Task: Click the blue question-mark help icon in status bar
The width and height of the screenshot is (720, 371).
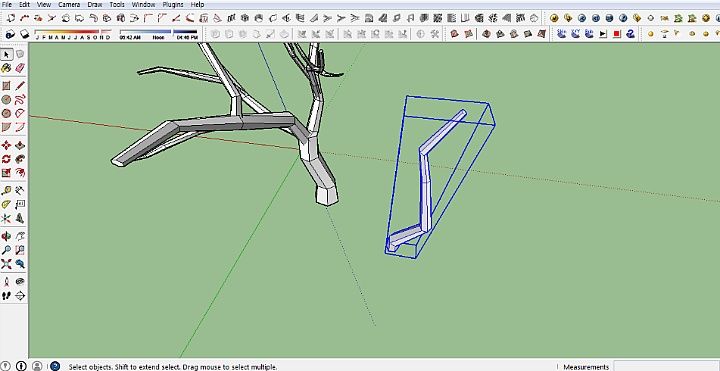Action: [x=55, y=366]
